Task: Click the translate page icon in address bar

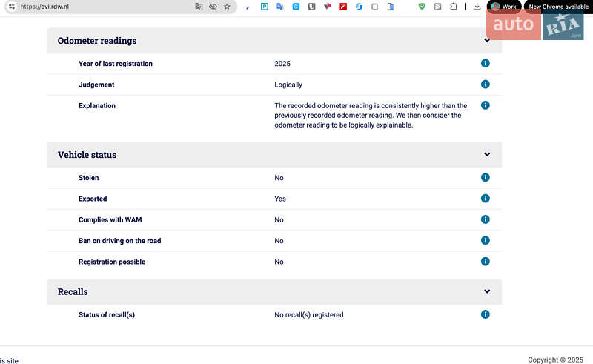Action: point(199,7)
